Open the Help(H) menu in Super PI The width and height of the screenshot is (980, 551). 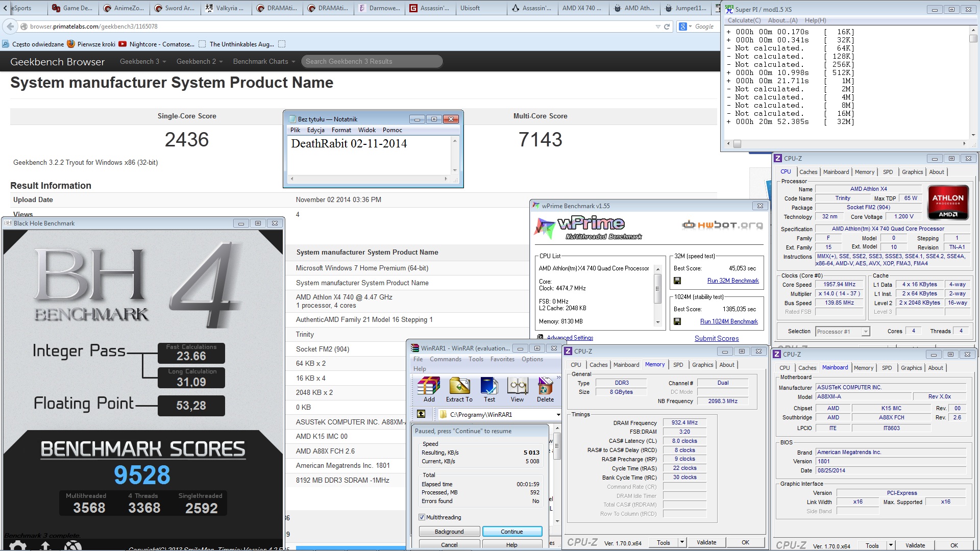[x=815, y=20]
